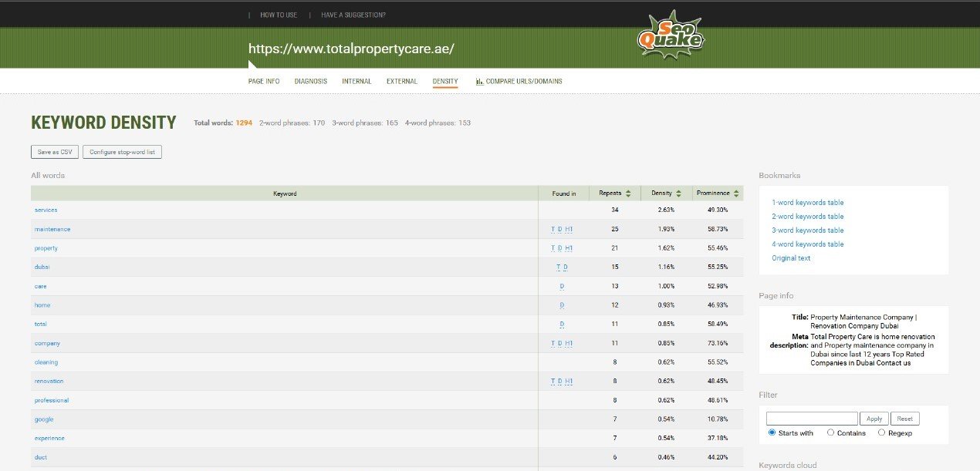Image resolution: width=980 pixels, height=471 pixels.
Task: Sort table by Density column arrows
Action: tap(678, 193)
